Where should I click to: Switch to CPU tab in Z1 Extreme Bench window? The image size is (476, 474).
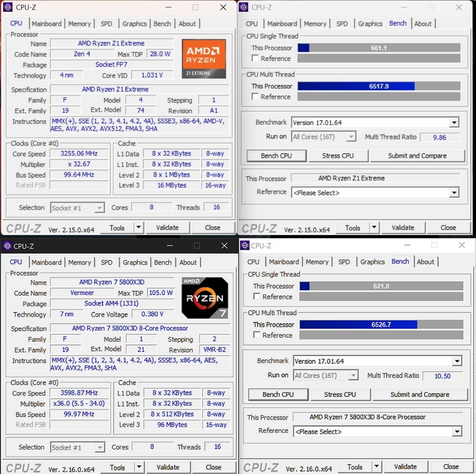click(252, 24)
